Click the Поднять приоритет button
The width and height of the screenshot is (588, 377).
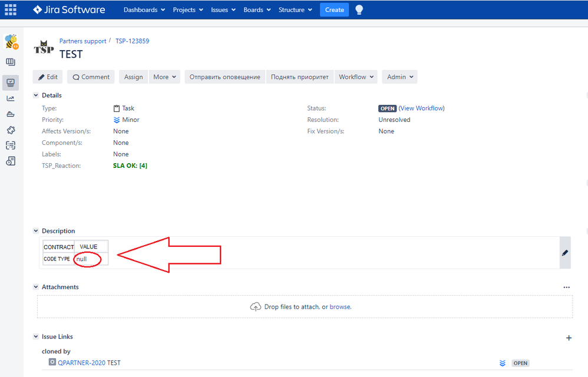[x=300, y=77]
